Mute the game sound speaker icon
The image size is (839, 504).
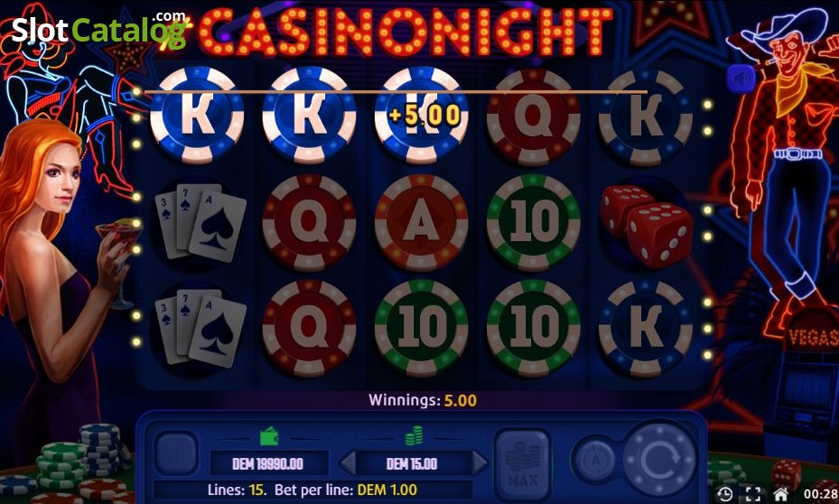741,79
